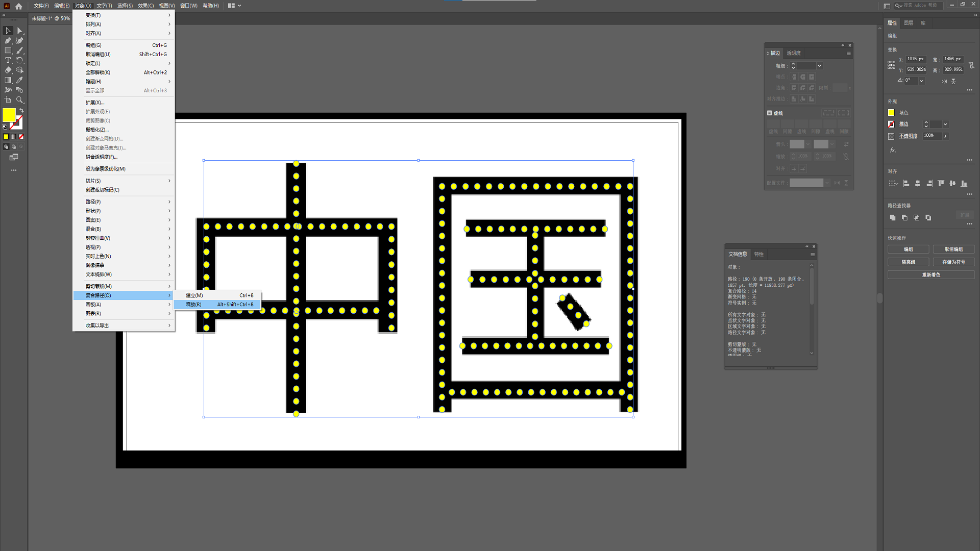Image resolution: width=980 pixels, height=551 pixels.
Task: Click the X position input field
Action: click(916, 59)
